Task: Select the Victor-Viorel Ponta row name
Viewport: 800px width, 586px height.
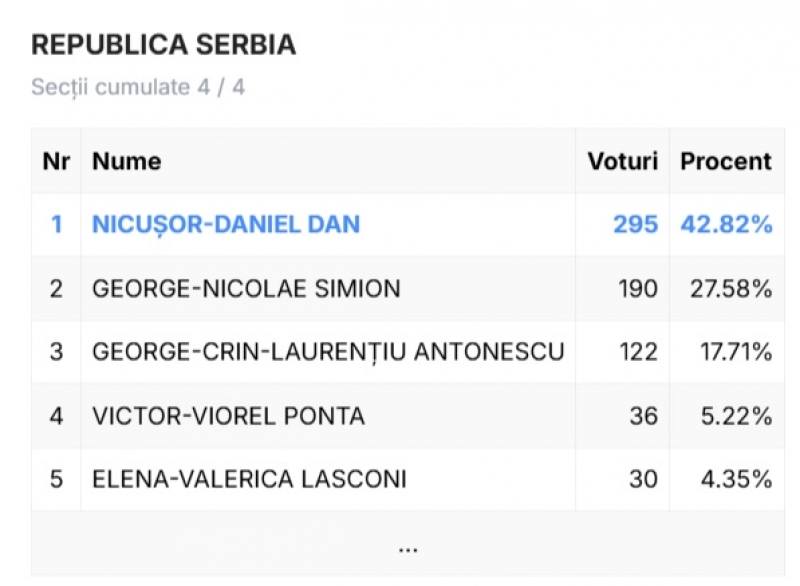Action: 229,416
